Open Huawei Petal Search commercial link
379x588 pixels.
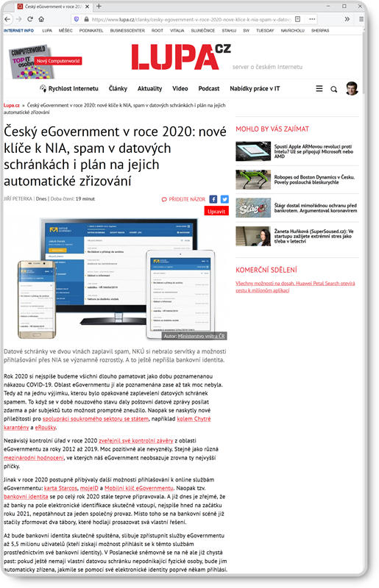click(295, 287)
